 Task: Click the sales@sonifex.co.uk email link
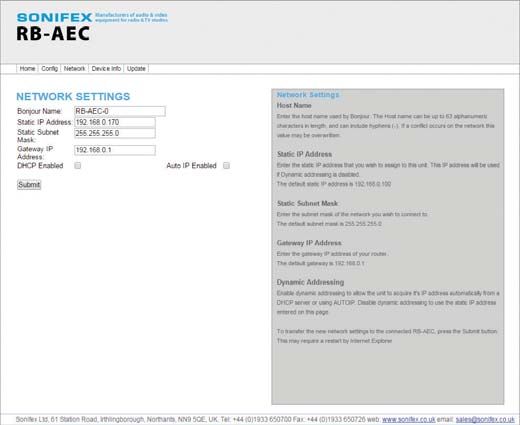click(485, 419)
